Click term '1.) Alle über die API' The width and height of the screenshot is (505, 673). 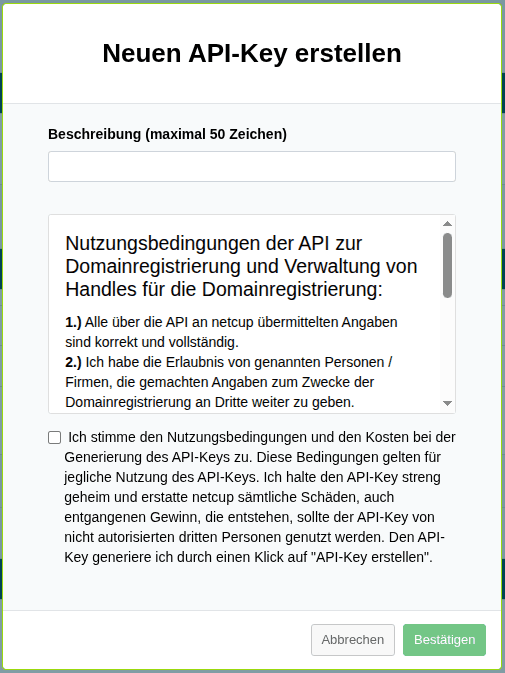[231, 332]
